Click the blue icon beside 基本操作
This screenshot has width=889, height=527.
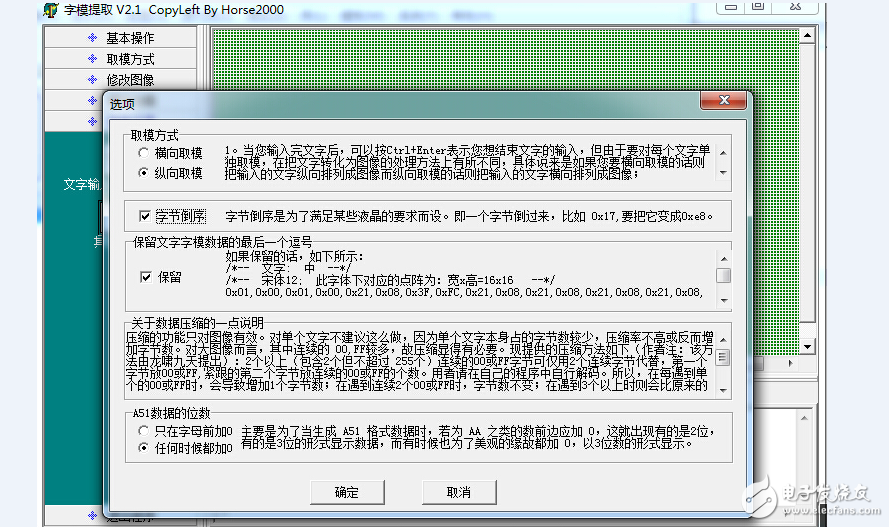(91, 38)
